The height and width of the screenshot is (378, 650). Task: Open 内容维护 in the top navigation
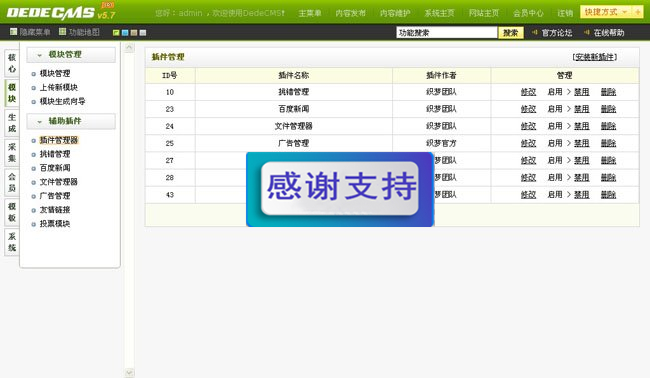[395, 13]
